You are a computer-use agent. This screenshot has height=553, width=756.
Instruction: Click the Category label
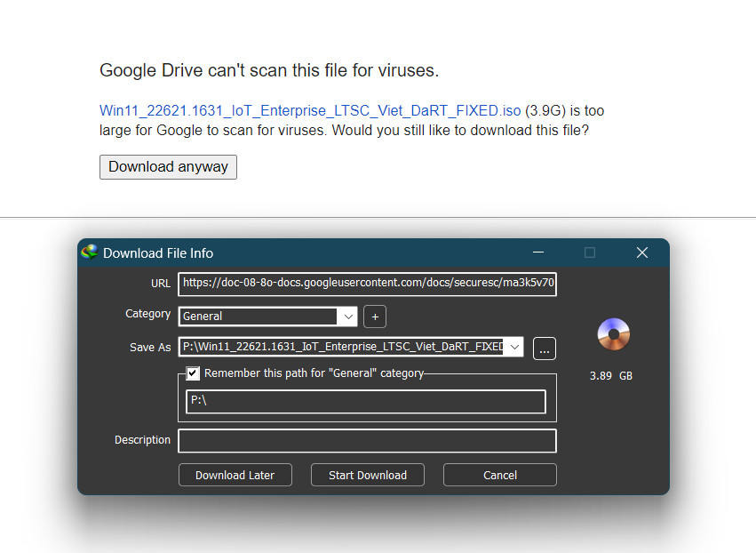pos(148,314)
